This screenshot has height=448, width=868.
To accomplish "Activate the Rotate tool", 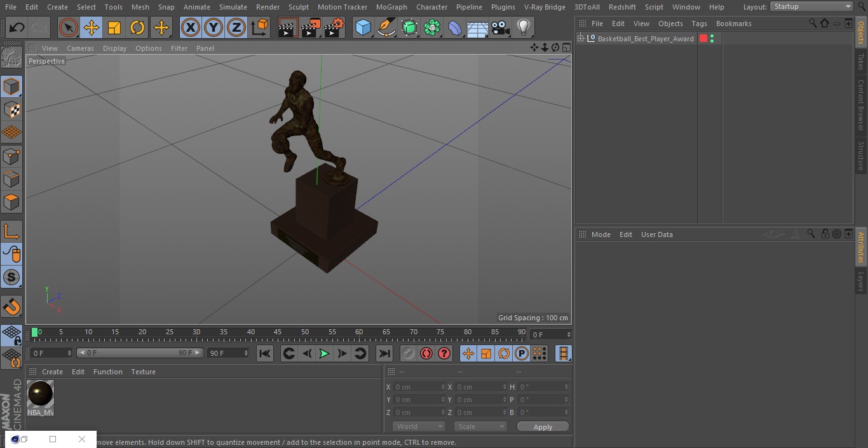I will [x=137, y=27].
